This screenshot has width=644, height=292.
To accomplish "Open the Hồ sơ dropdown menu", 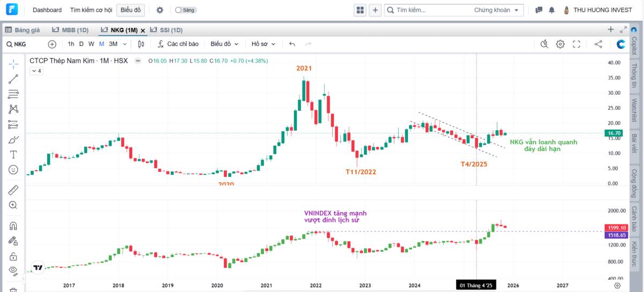I will pyautogui.click(x=263, y=44).
